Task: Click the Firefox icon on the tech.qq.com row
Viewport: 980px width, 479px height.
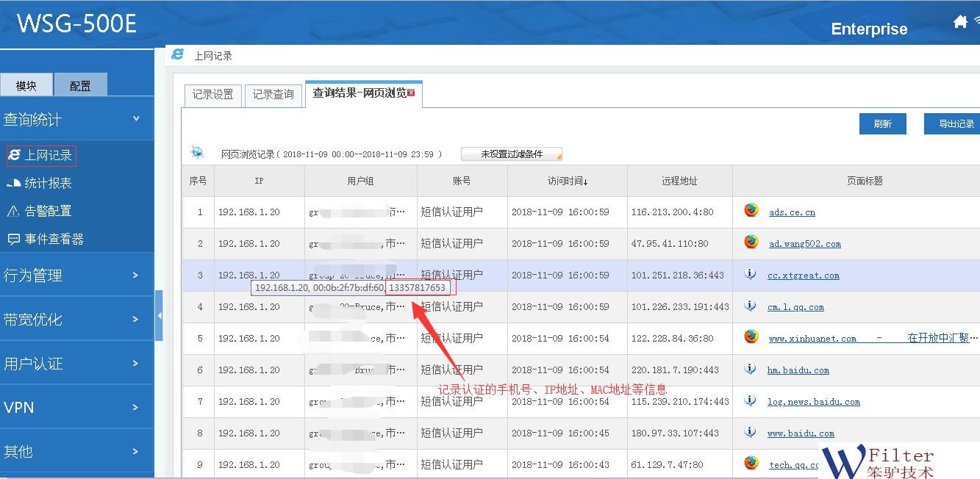Action: pos(751,464)
